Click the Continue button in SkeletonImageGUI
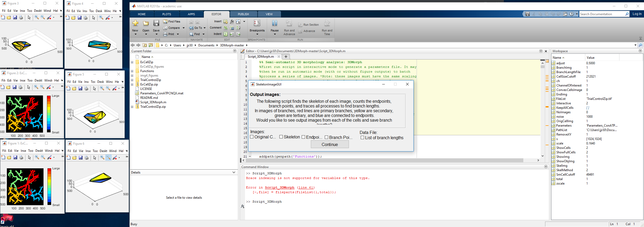The image size is (644, 227). click(330, 144)
